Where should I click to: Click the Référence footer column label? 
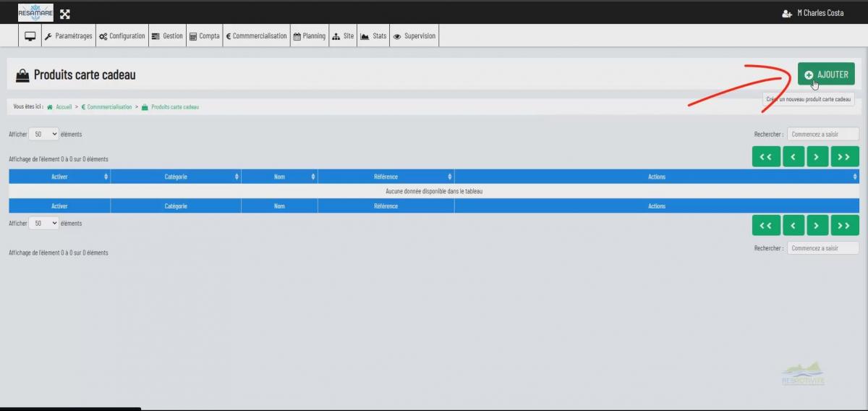pos(386,206)
